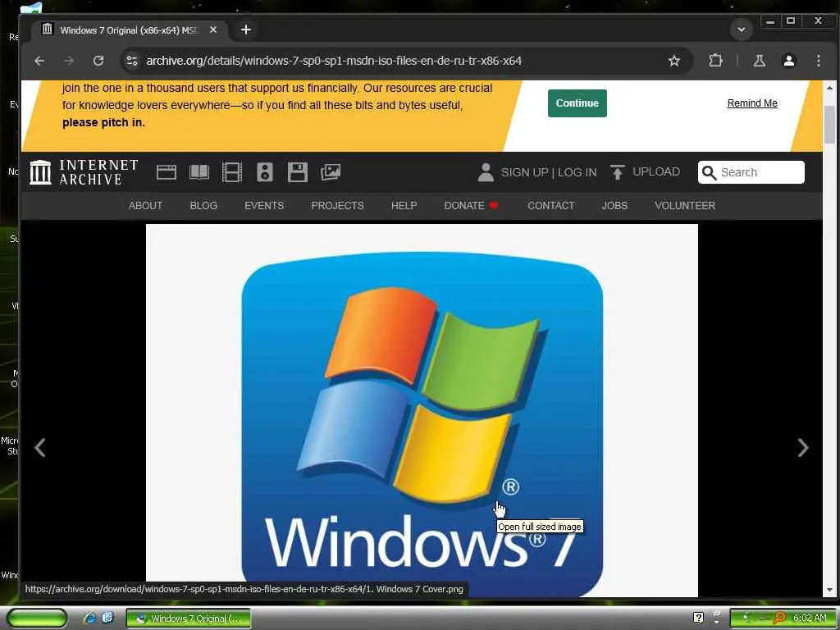This screenshot has height=630, width=840.
Task: Open the Web (Wayback) media icon
Action: pyautogui.click(x=166, y=172)
